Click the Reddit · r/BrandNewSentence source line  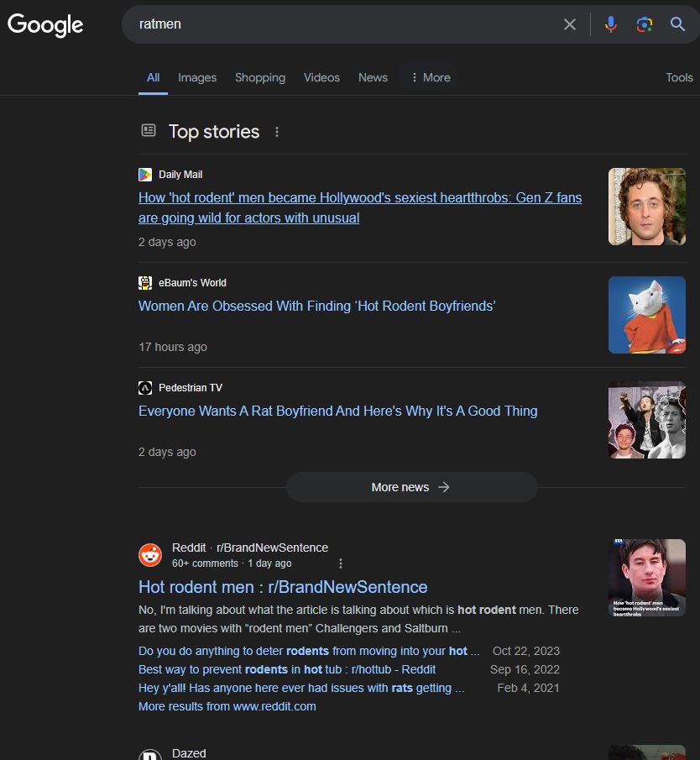(250, 548)
